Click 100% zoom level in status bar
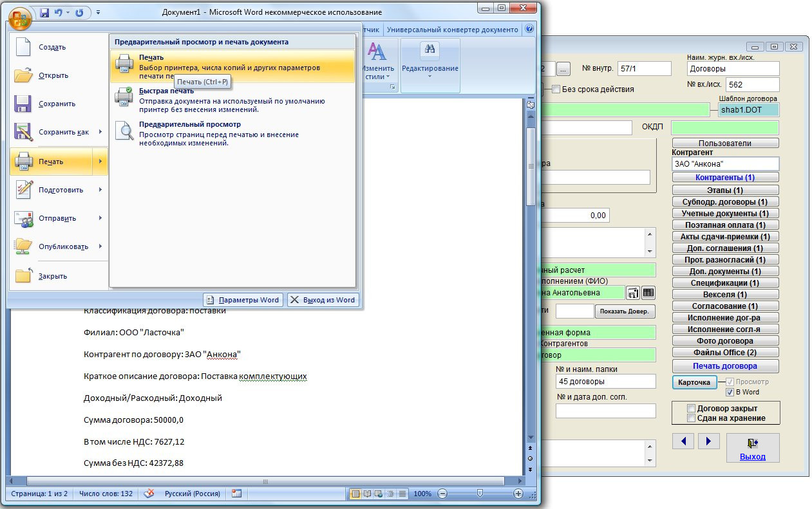The width and height of the screenshot is (812, 509). tap(422, 494)
